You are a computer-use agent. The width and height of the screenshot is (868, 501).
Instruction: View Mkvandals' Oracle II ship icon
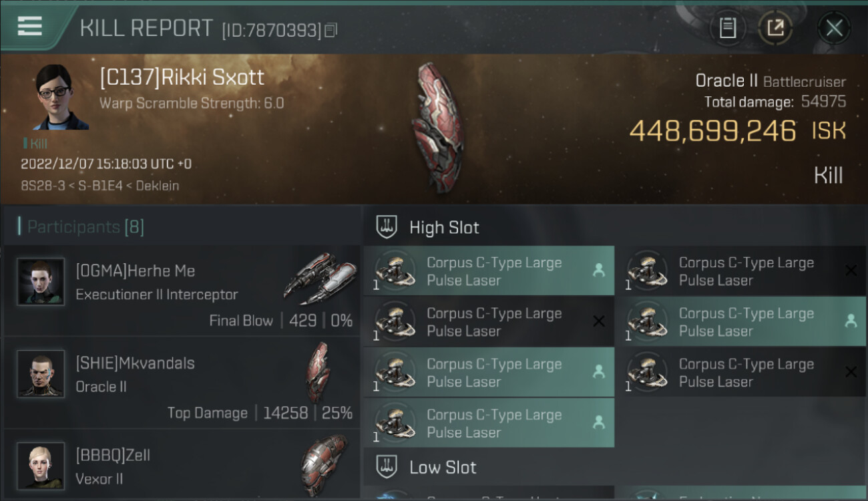coord(319,371)
